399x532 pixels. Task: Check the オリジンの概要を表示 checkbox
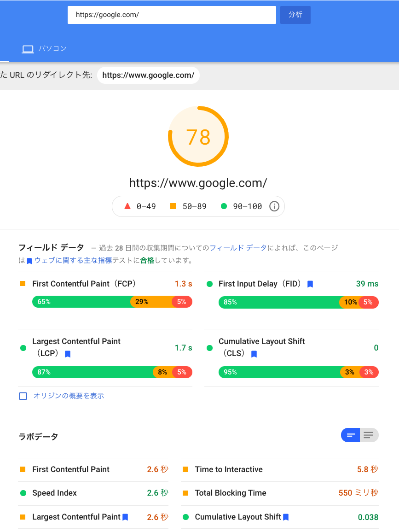click(22, 396)
